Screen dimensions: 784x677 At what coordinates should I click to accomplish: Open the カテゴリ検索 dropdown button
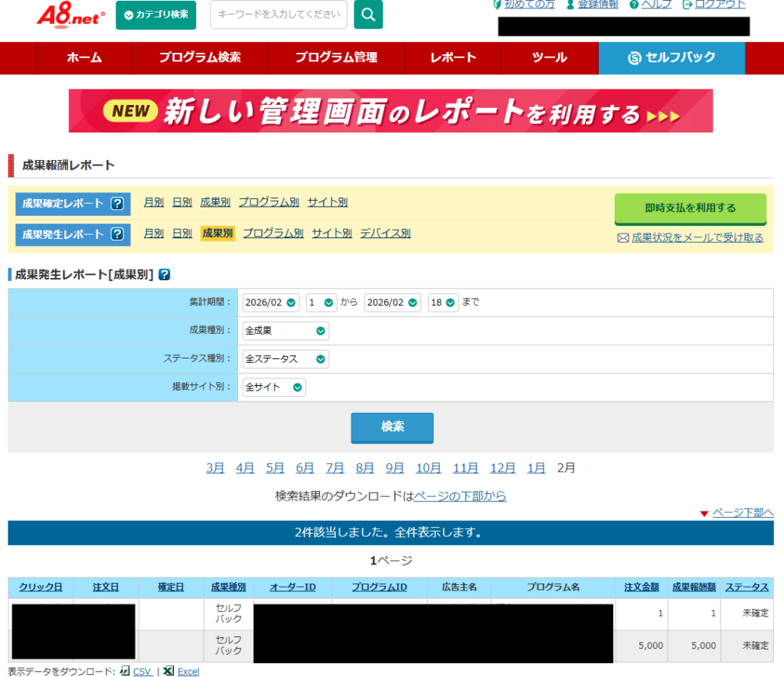tap(155, 15)
